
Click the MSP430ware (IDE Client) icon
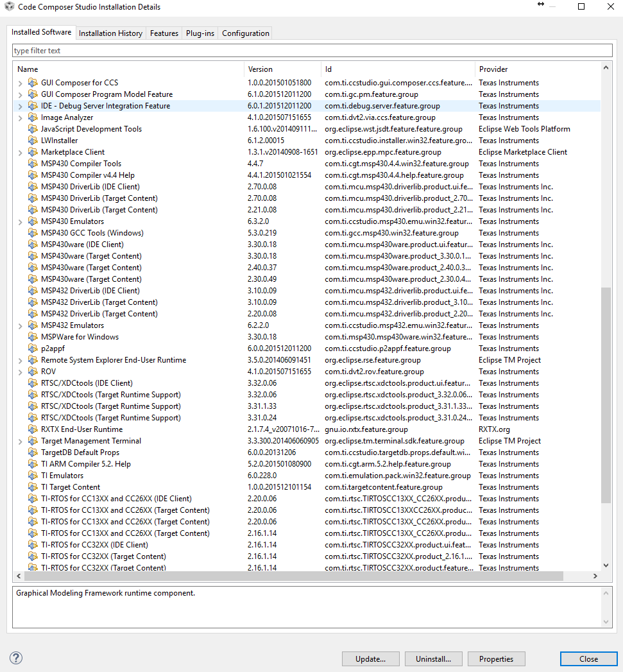[x=33, y=245]
